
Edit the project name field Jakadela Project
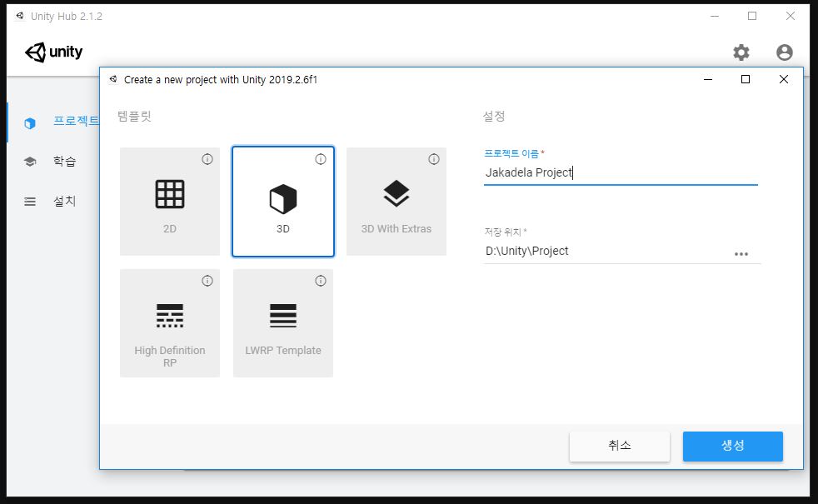tap(621, 172)
